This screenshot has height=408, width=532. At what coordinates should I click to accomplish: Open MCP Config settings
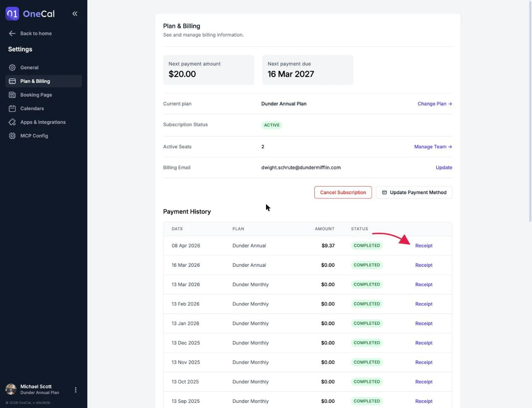[x=44, y=136]
